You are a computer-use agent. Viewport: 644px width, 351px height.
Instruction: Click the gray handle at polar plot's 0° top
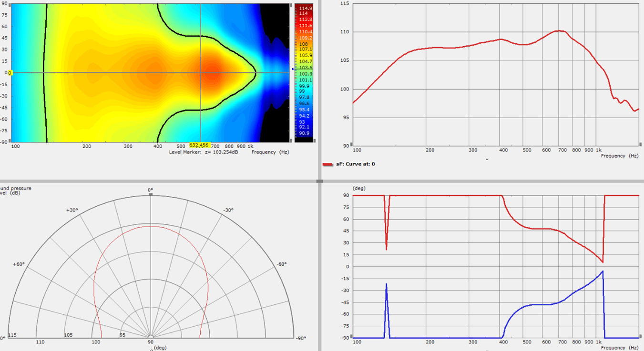tap(151, 194)
